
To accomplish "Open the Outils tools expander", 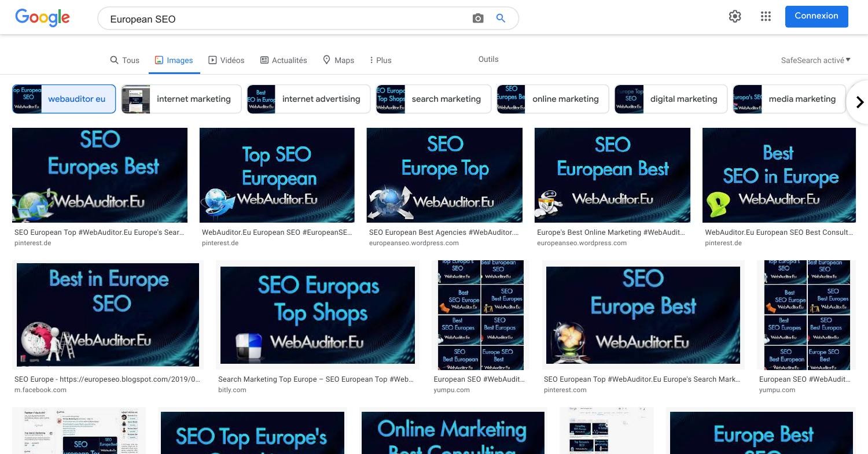I will [x=488, y=59].
